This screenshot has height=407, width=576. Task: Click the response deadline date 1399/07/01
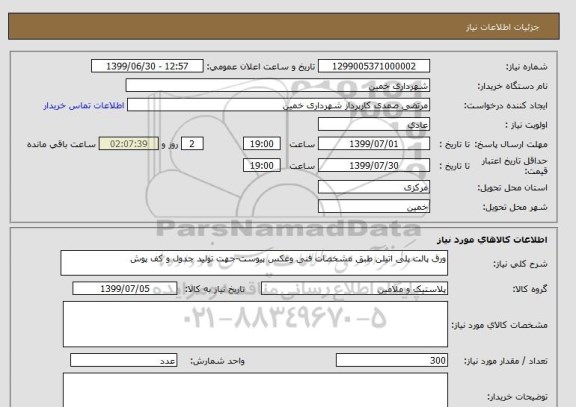click(x=374, y=144)
